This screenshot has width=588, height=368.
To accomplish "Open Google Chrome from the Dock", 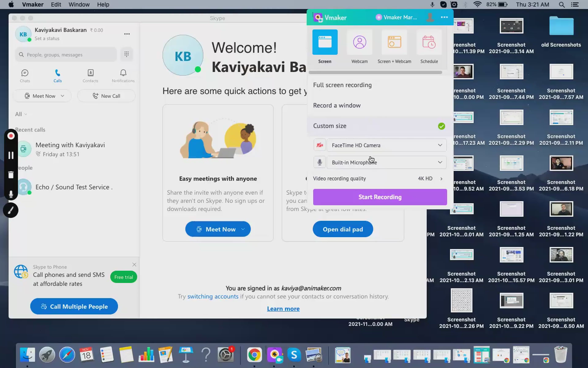I will tap(254, 355).
